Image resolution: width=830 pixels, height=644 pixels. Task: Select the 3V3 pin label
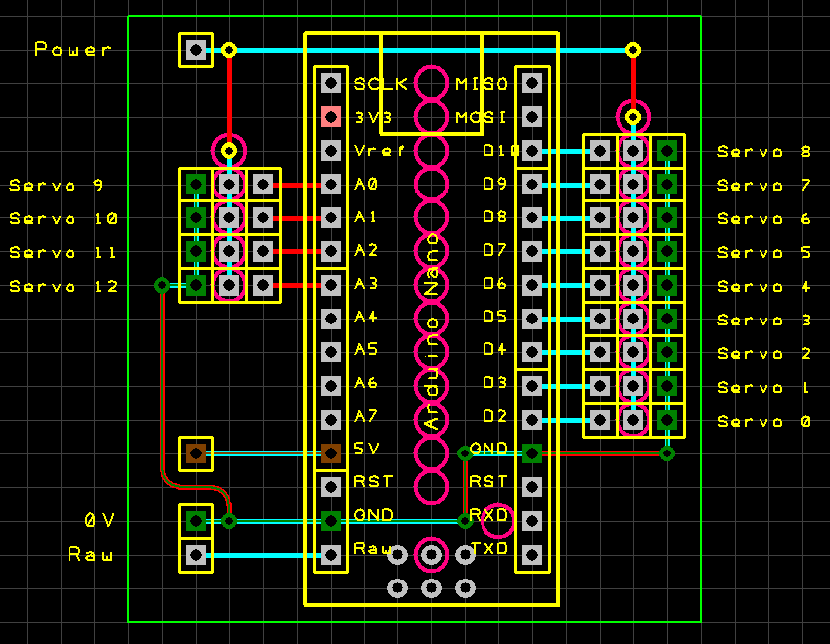tap(373, 117)
